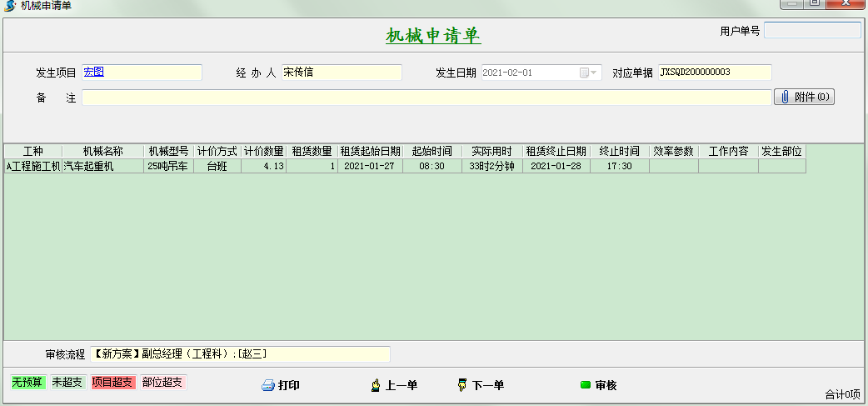This screenshot has width=868, height=406.
Task: Click the hand icon beside 下一单
Action: tap(462, 385)
